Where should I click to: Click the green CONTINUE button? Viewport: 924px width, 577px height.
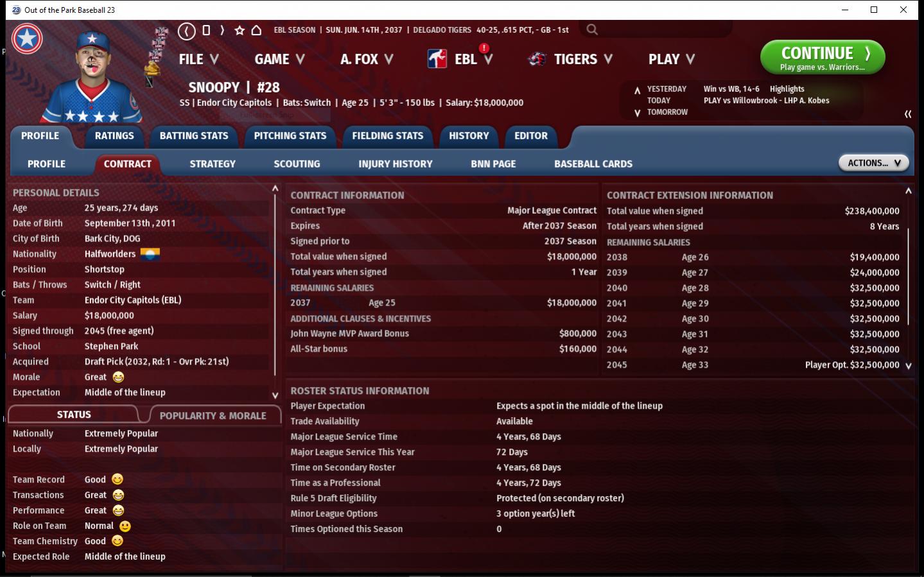pos(823,58)
